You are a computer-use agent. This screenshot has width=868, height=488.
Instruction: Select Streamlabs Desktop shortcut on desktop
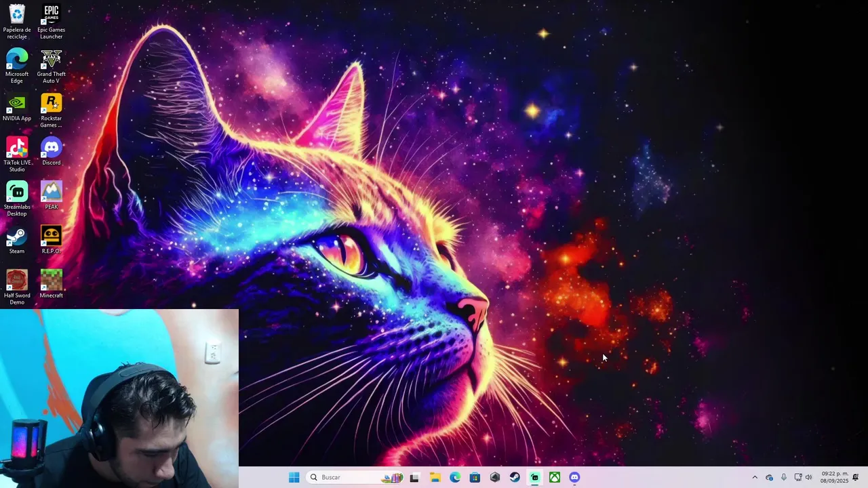[17, 199]
